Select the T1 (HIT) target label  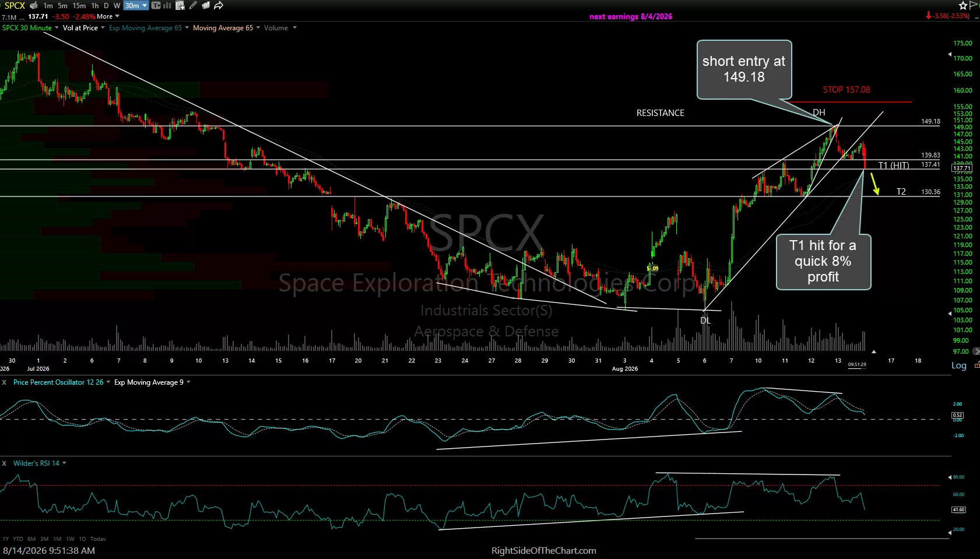click(x=894, y=166)
